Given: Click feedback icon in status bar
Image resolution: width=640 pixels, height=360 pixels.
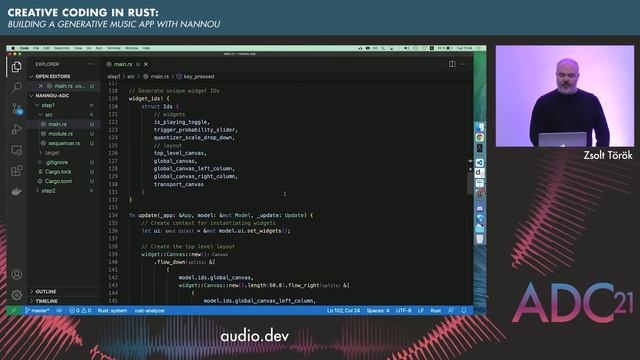Looking at the screenshot, I should click(x=451, y=311).
